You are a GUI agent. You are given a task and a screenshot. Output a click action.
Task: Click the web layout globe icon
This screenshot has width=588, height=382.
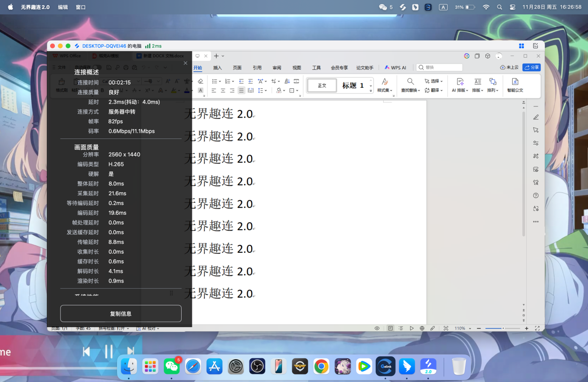pyautogui.click(x=422, y=328)
